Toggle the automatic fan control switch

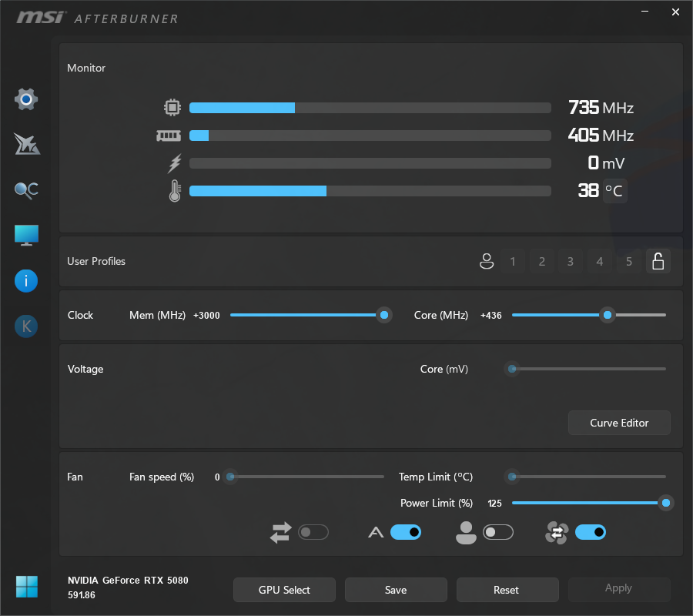[x=591, y=532]
